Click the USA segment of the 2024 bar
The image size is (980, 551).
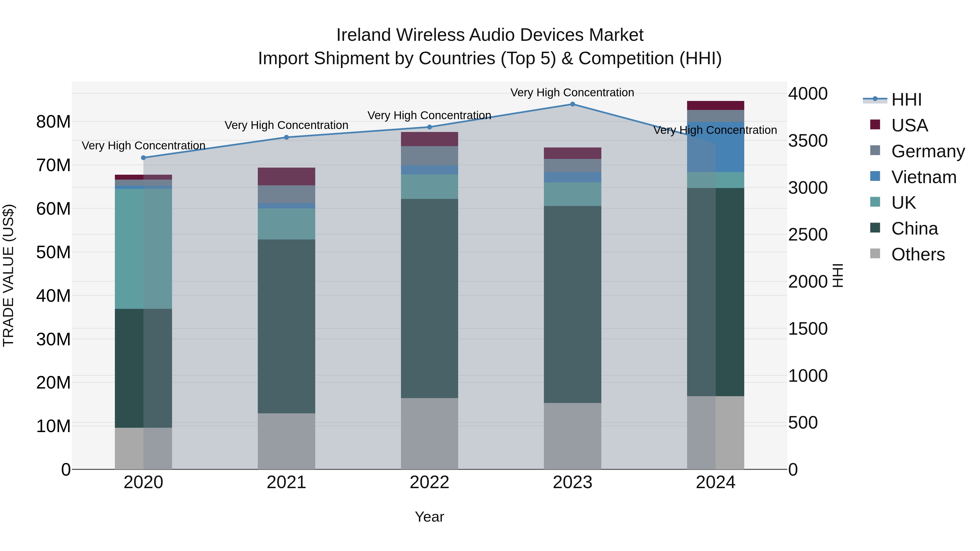[716, 106]
